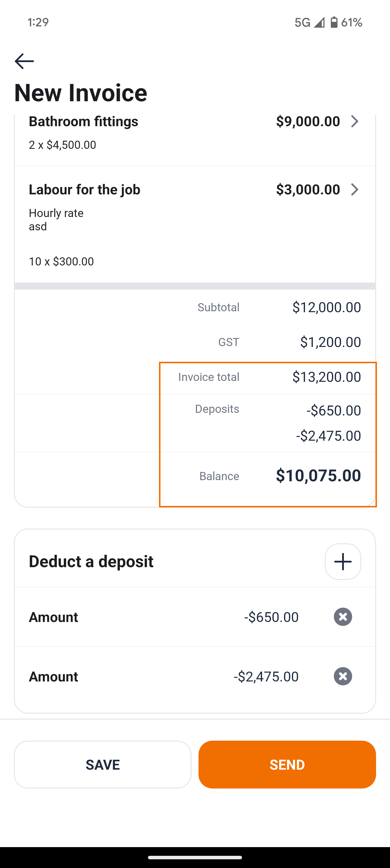
Task: Remove the -$650.00 deposit amount
Action: click(342, 617)
